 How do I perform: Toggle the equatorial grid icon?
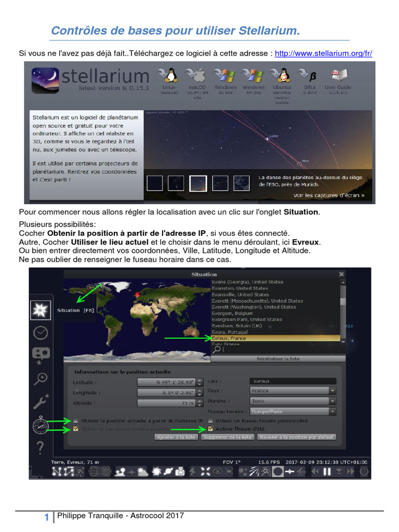coord(94,471)
